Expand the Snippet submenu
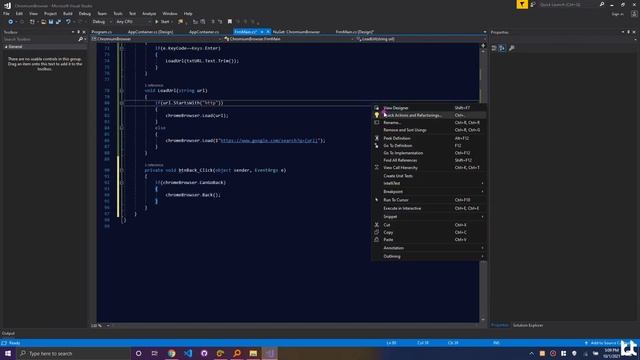 pos(428,217)
